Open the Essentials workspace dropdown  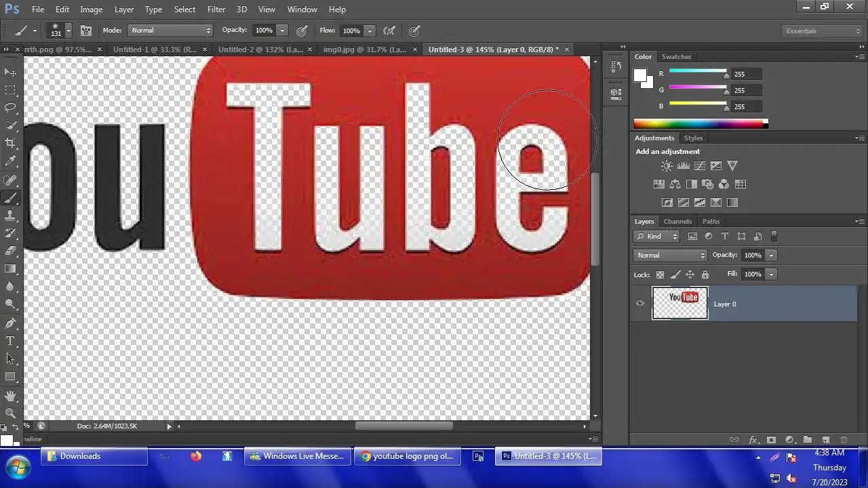[822, 31]
